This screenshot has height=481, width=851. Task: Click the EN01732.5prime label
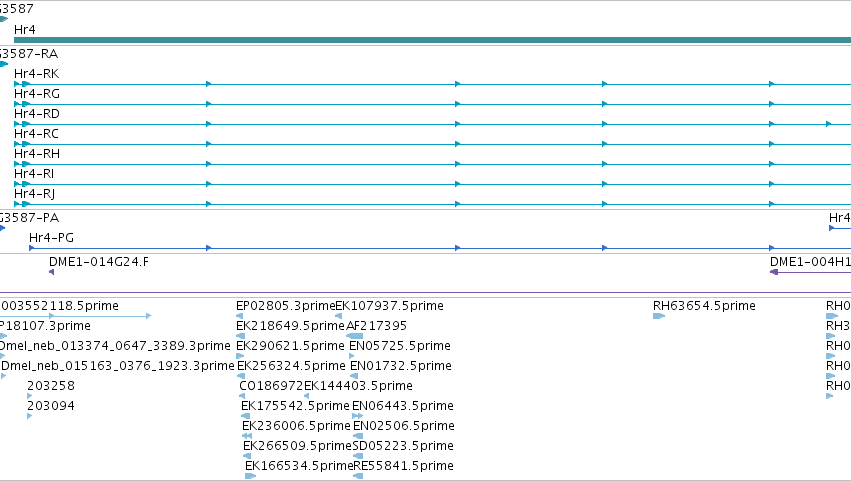point(401,366)
